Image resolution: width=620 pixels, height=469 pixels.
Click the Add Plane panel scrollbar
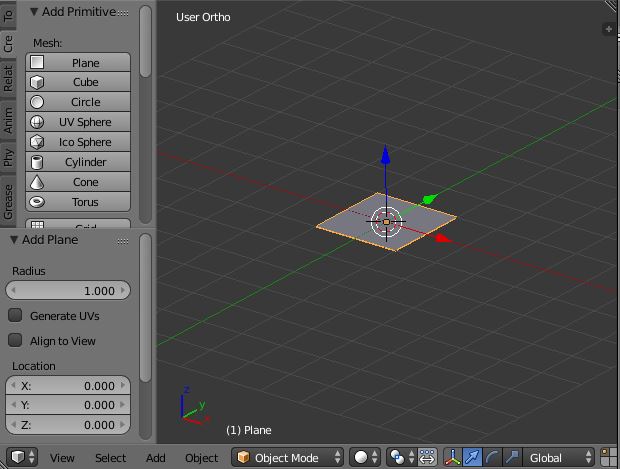point(146,308)
